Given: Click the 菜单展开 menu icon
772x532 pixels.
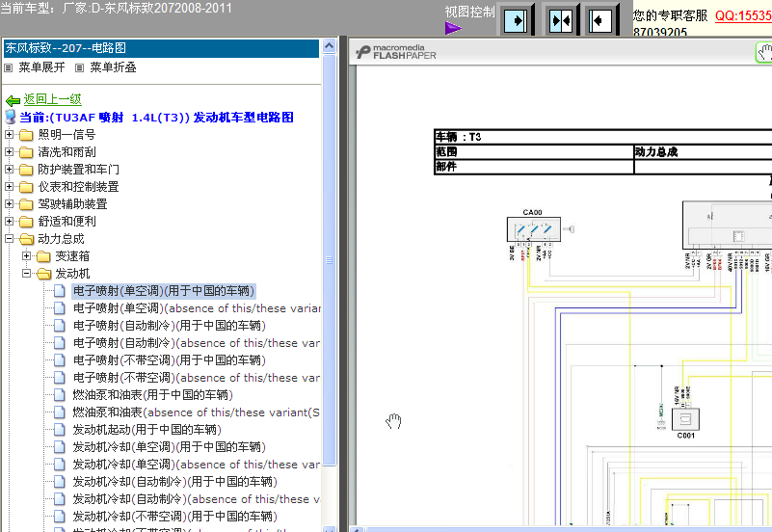Looking at the screenshot, I should point(8,67).
